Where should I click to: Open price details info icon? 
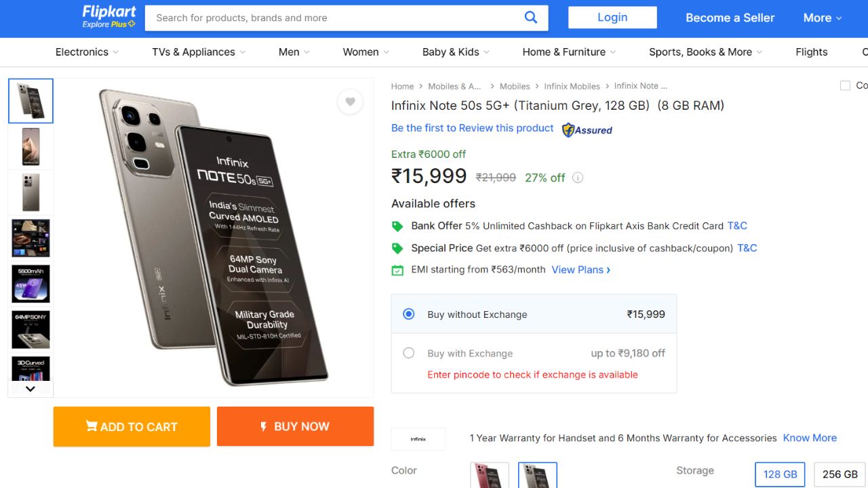(578, 178)
